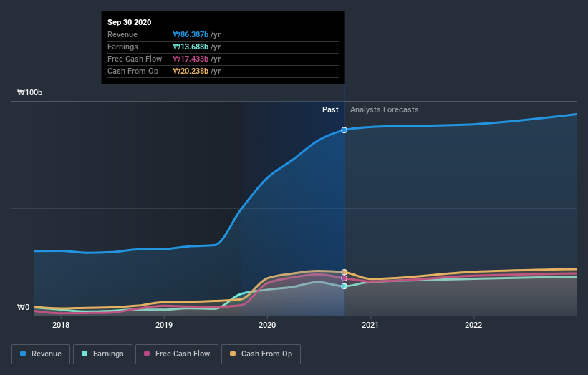This screenshot has width=588, height=375.
Task: Click the 2020 x-axis label
Action: (x=267, y=325)
